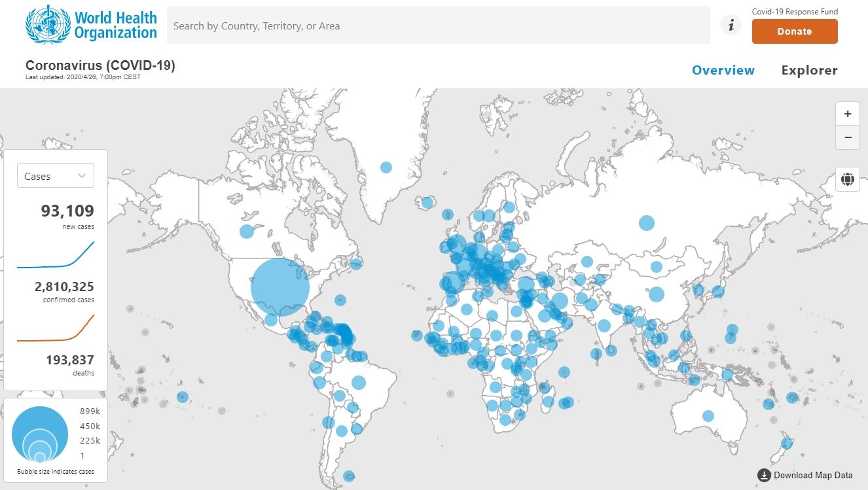The height and width of the screenshot is (490, 868).
Task: Click the large bubble over United States
Action: coord(280,287)
